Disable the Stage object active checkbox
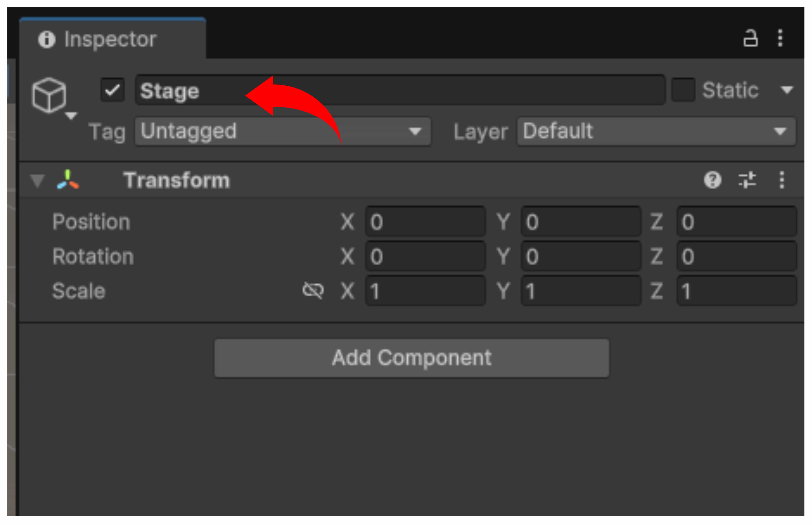Screen dimensions: 812x524 (113, 90)
